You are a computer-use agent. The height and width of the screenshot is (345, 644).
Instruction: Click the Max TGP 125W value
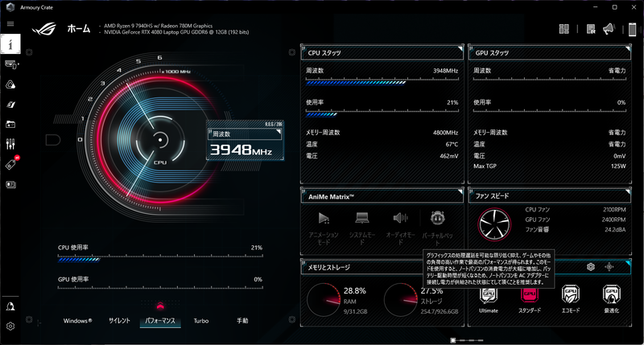click(x=618, y=166)
